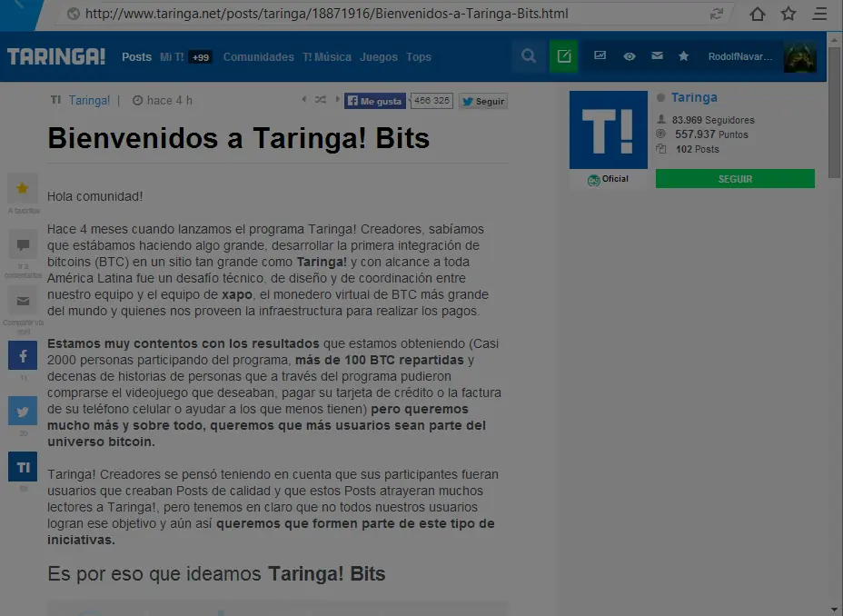The height and width of the screenshot is (616, 843).
Task: Go to next post arrow
Action: 337,99
